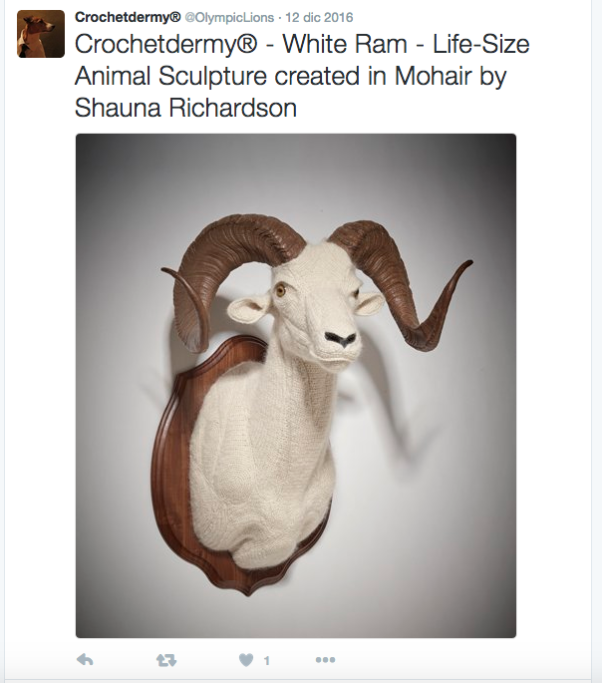602x683 pixels.
Task: Like the tweet with the heart icon
Action: (x=245, y=660)
